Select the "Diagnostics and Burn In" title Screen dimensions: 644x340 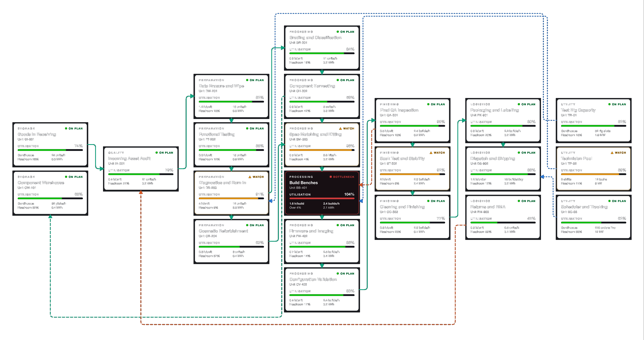tap(222, 183)
